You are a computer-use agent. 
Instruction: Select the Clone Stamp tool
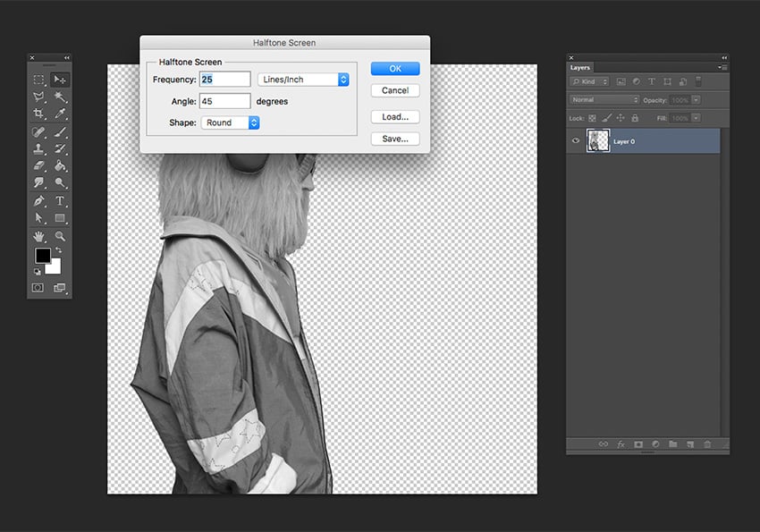pos(38,148)
